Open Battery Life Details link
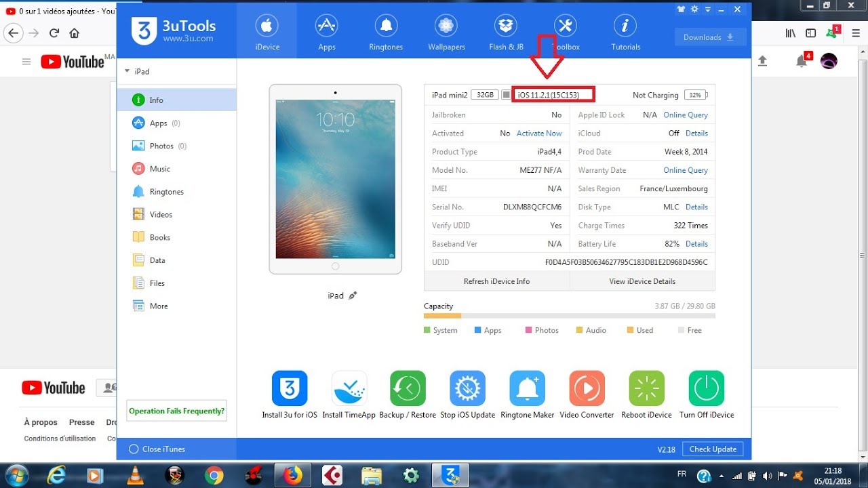 pyautogui.click(x=696, y=244)
